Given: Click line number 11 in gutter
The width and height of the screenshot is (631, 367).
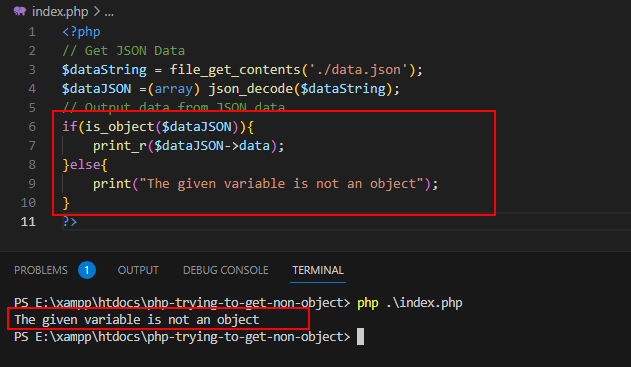Looking at the screenshot, I should pos(28,222).
